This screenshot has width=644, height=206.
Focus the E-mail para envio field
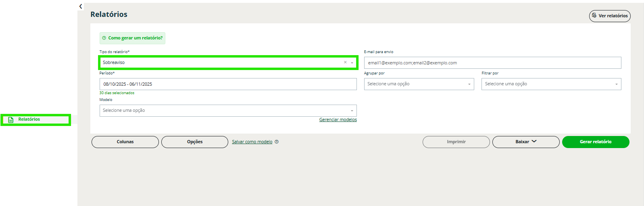pyautogui.click(x=492, y=63)
